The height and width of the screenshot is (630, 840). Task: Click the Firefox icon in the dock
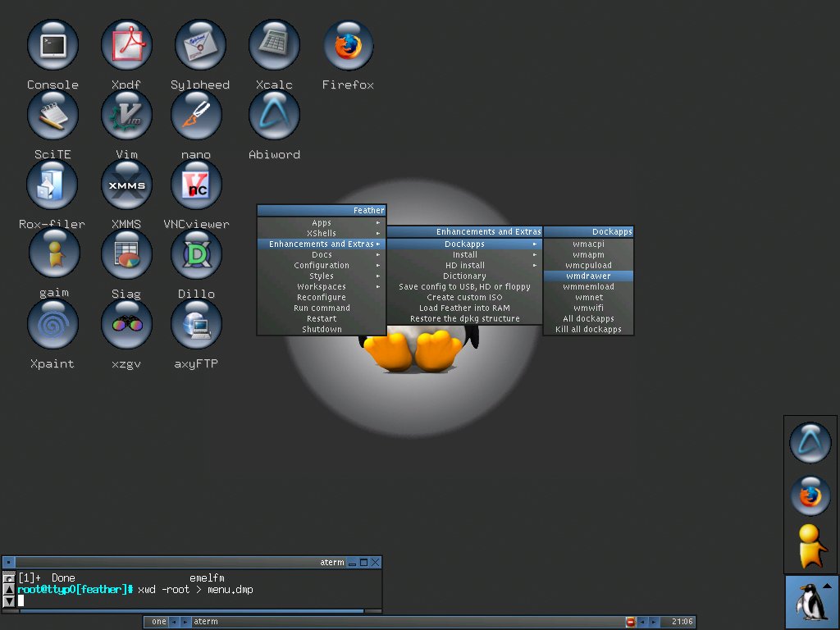click(x=810, y=495)
